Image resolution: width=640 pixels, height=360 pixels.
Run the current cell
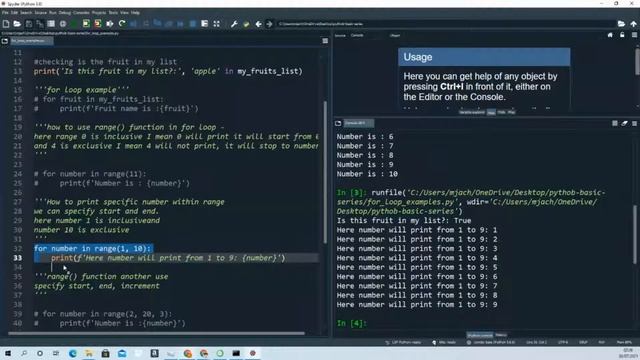tap(86, 24)
